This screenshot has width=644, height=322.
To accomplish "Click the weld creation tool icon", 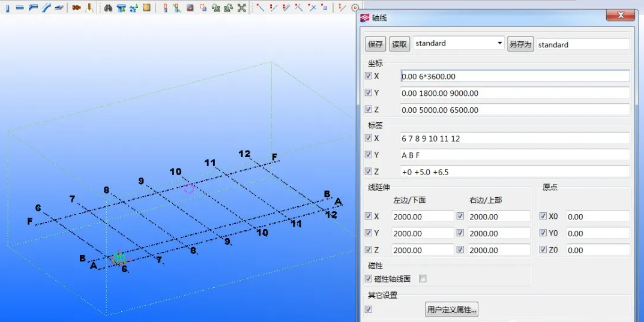I will pos(89,8).
